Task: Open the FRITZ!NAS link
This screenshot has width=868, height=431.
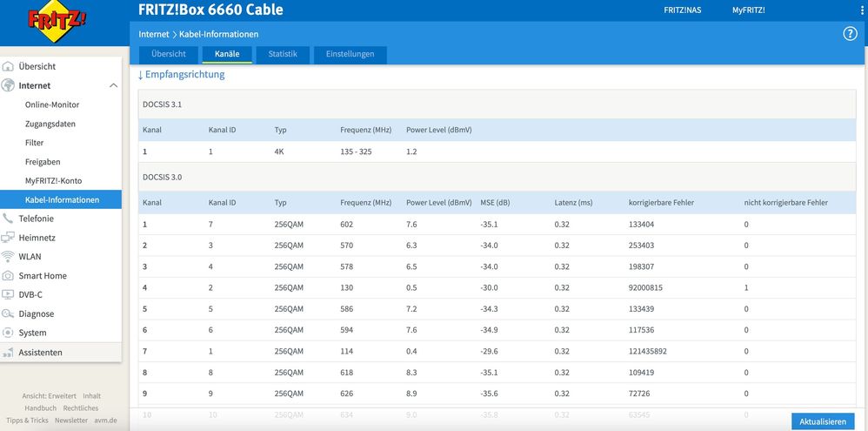Action: (683, 10)
